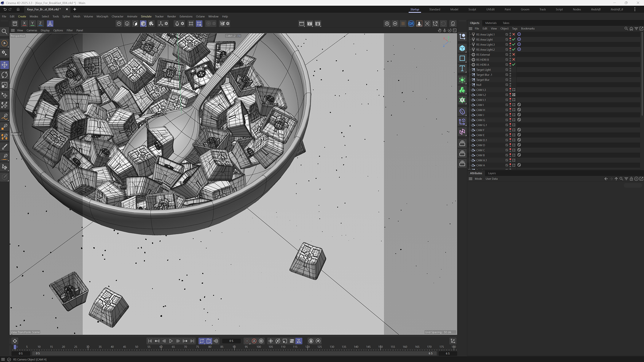
Task: Toggle visibility dots of RS External
Action: [510, 55]
